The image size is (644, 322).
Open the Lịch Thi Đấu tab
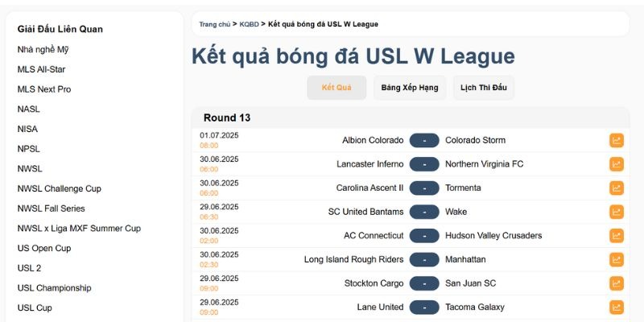coord(483,88)
